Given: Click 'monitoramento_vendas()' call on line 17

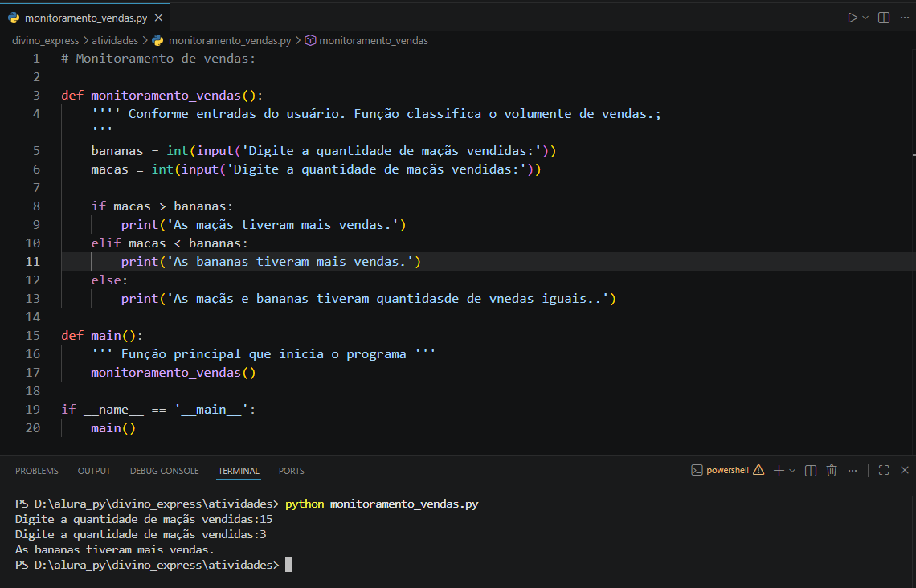Looking at the screenshot, I should click(174, 373).
